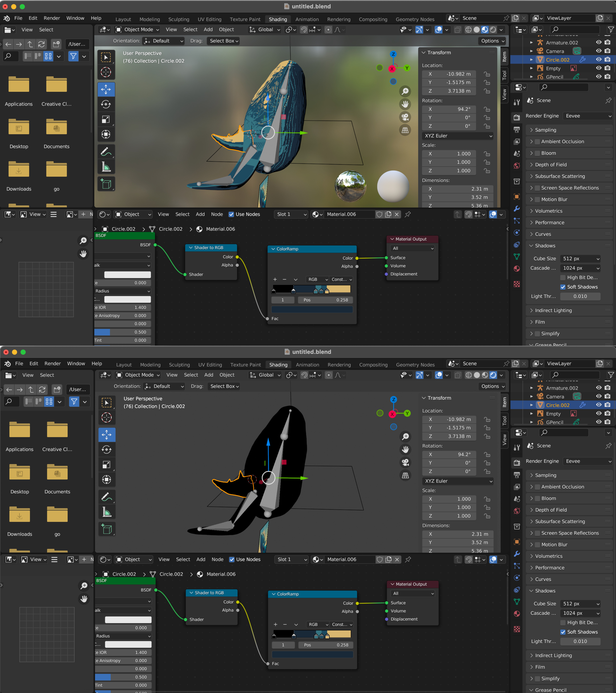Image resolution: width=616 pixels, height=693 pixels.
Task: Select the Move tool in the viewport toolbar
Action: tap(106, 89)
